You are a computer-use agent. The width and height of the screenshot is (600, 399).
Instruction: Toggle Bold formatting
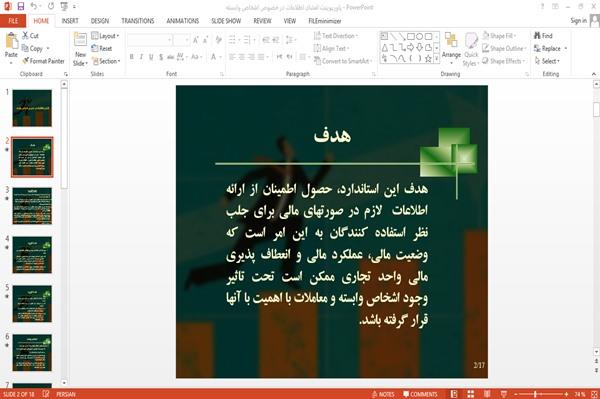(x=132, y=57)
